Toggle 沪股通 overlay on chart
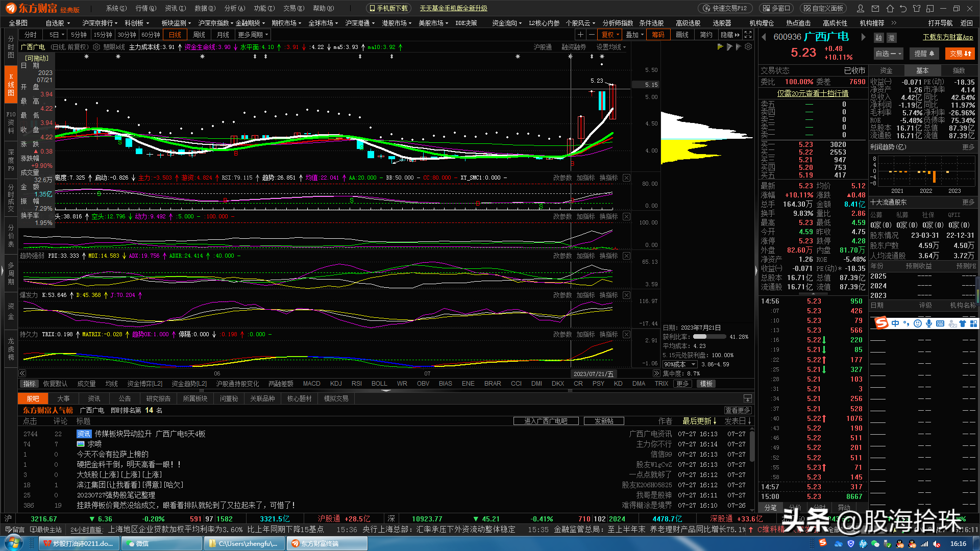This screenshot has width=980, height=551. [543, 47]
